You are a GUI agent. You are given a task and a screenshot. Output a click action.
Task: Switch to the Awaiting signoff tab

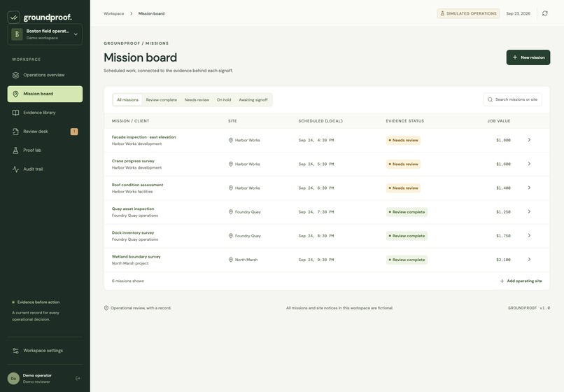(x=253, y=99)
